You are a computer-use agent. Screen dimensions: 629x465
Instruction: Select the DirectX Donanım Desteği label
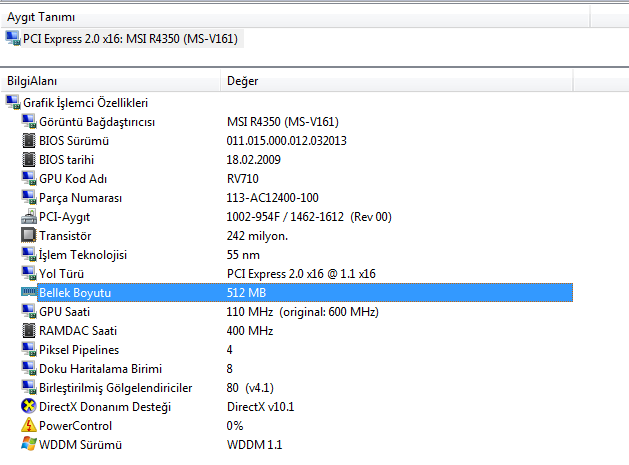coord(105,407)
